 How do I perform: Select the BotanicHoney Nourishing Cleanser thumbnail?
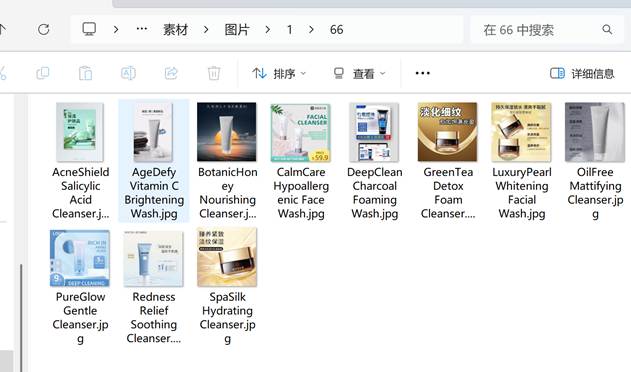click(x=227, y=132)
